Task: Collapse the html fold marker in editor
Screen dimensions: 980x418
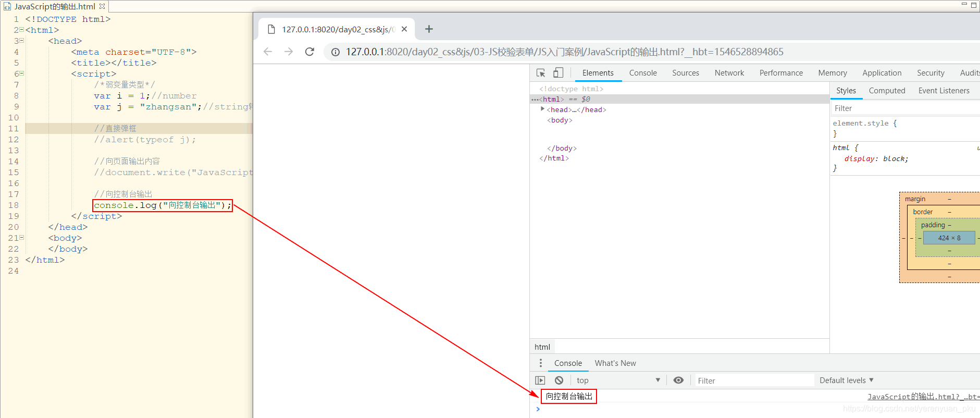Action: tap(22, 30)
